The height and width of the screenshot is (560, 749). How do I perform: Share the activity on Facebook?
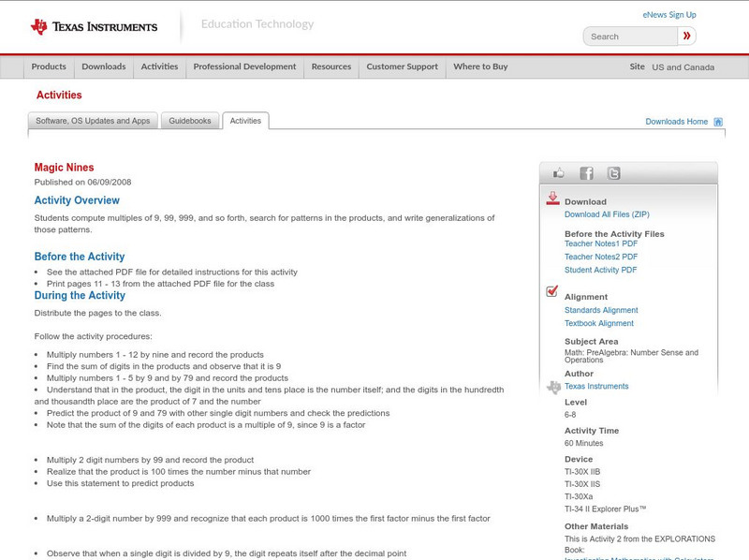[586, 173]
